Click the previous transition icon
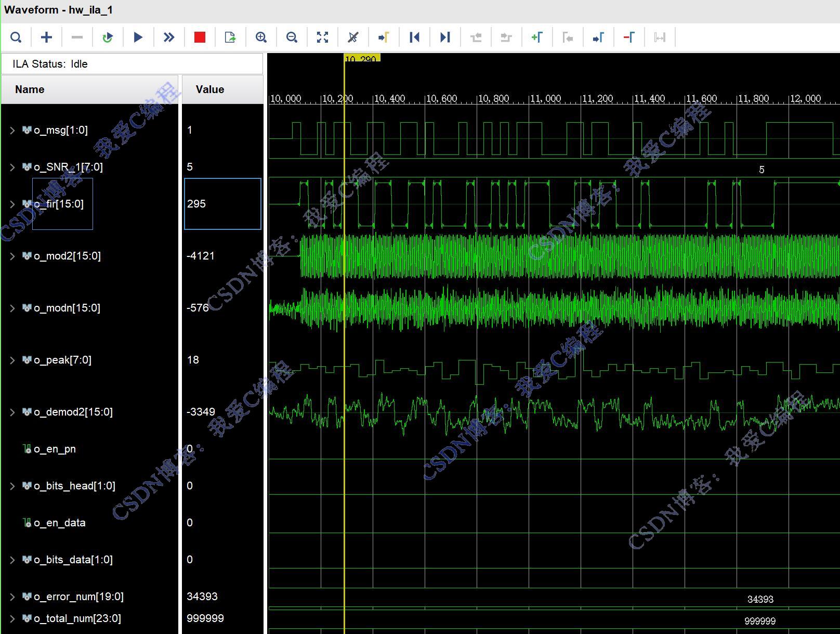The image size is (840, 634). [x=476, y=37]
